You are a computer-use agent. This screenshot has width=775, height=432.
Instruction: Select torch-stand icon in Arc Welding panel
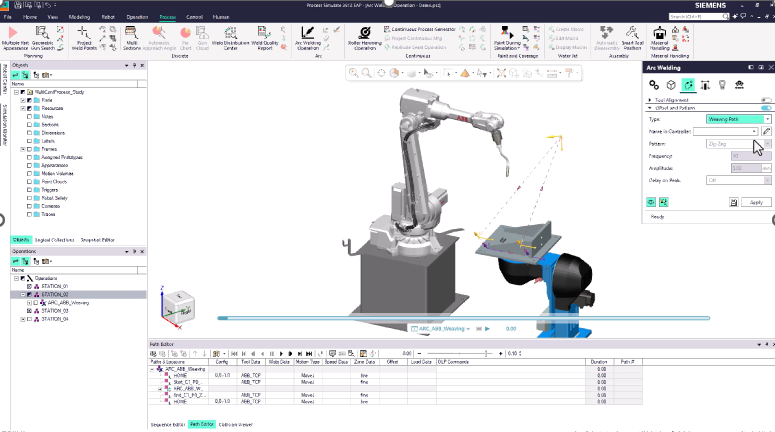coord(705,85)
